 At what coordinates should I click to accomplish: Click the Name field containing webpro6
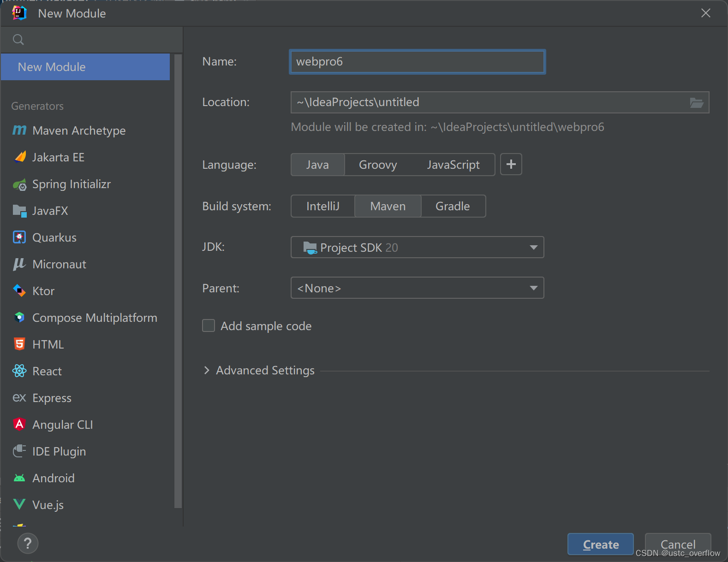coord(417,62)
